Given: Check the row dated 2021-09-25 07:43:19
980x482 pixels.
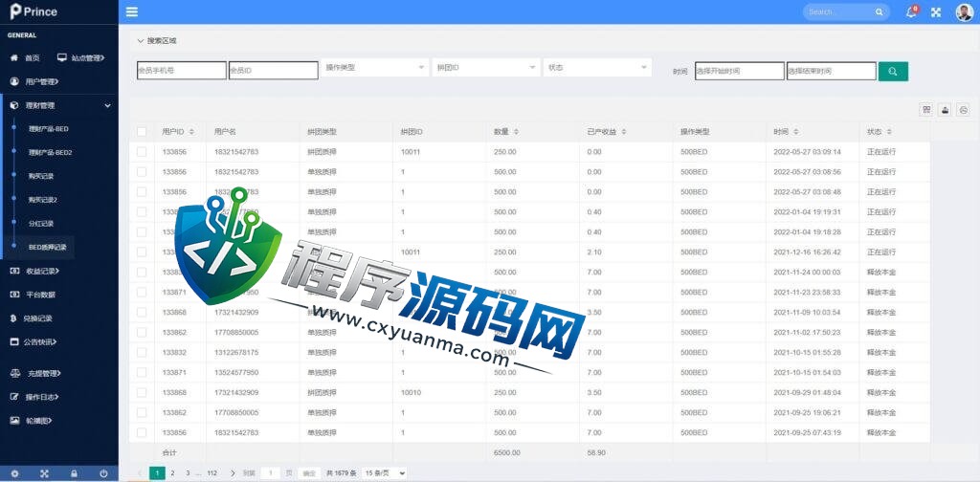Looking at the screenshot, I should pyautogui.click(x=142, y=432).
